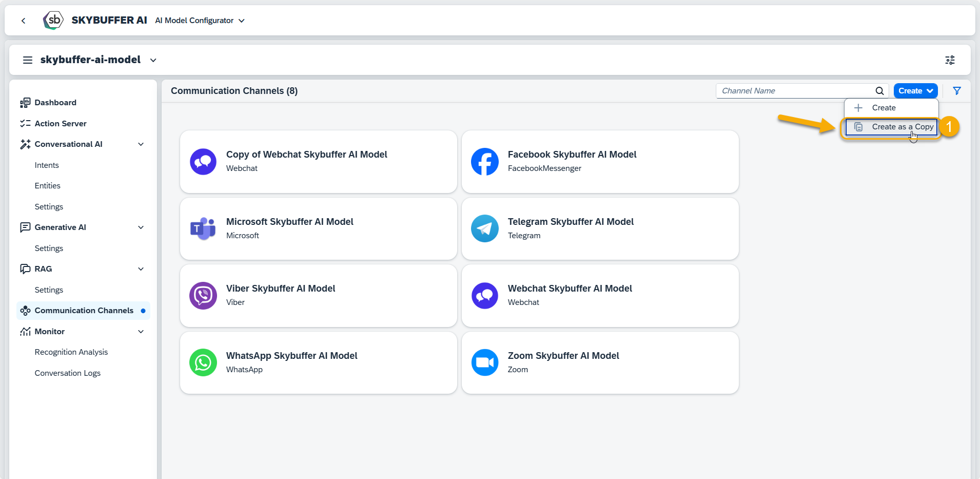Image resolution: width=980 pixels, height=479 pixels.
Task: Collapse the RAG section chevron
Action: 141,269
